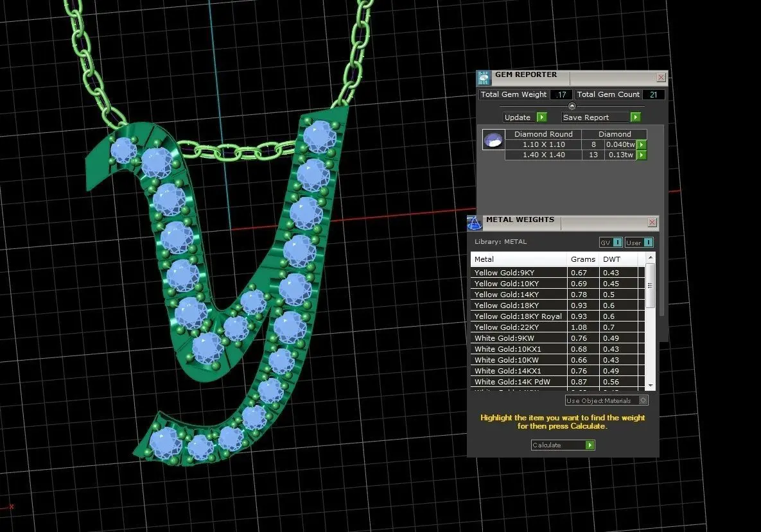Select White Gold:14KX1 row
This screenshot has width=761, height=532.
[557, 371]
